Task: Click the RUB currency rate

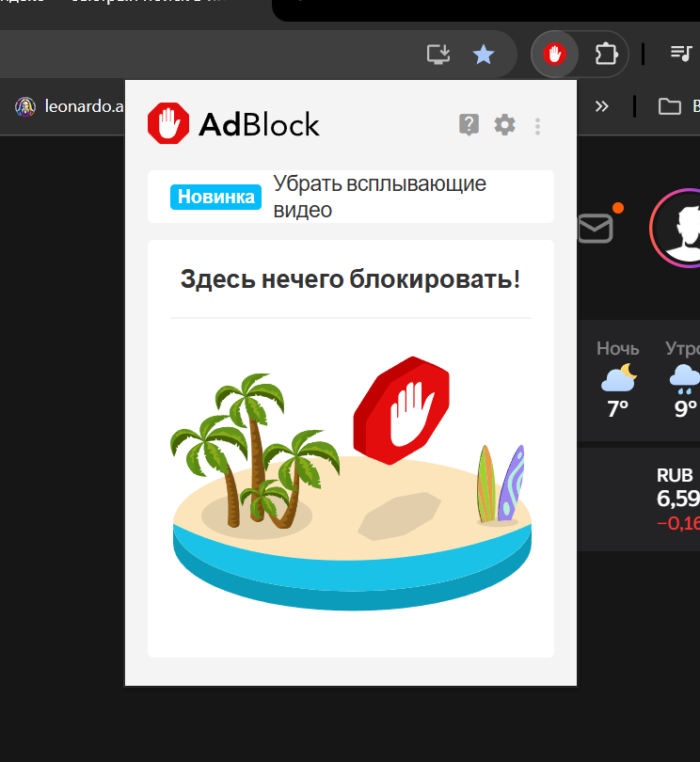Action: (678, 499)
